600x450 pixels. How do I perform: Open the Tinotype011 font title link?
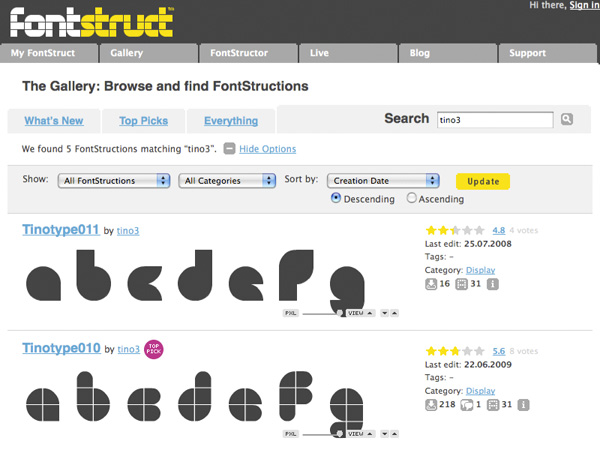(61, 230)
